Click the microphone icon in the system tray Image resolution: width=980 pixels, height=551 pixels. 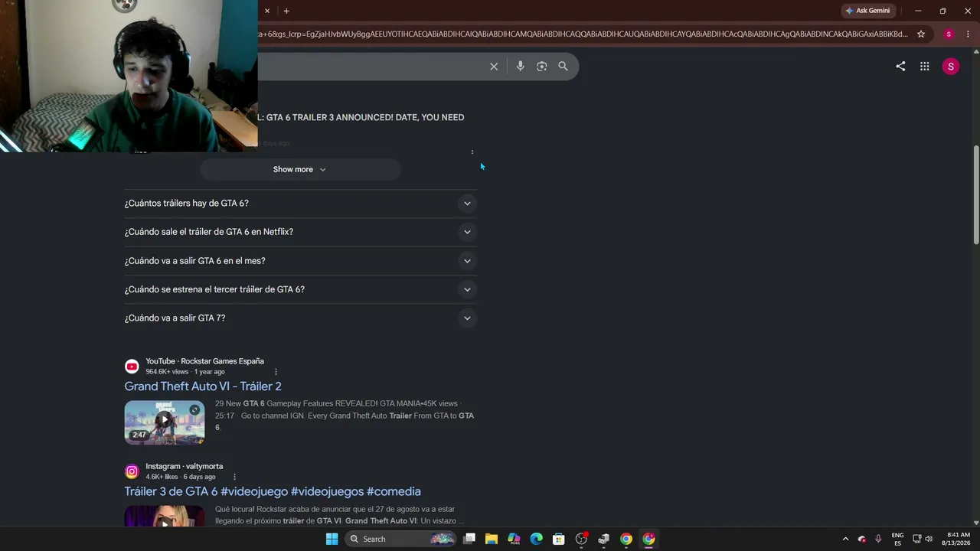point(878,539)
